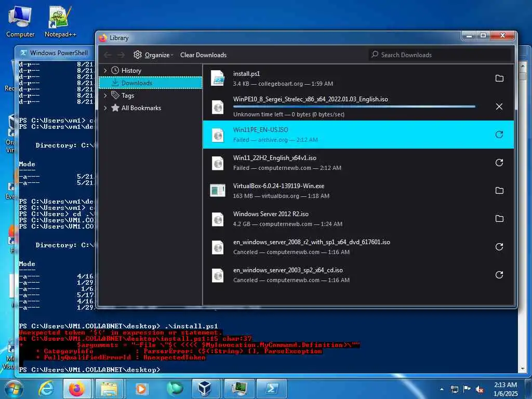Switch to Firefox in taskbar
Viewport: 532px width, 399px height.
77,389
